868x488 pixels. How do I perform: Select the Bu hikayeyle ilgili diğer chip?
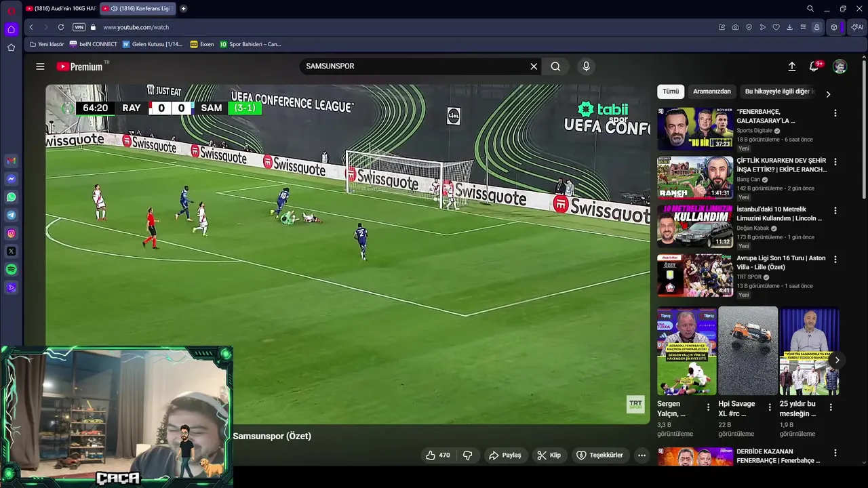(779, 91)
